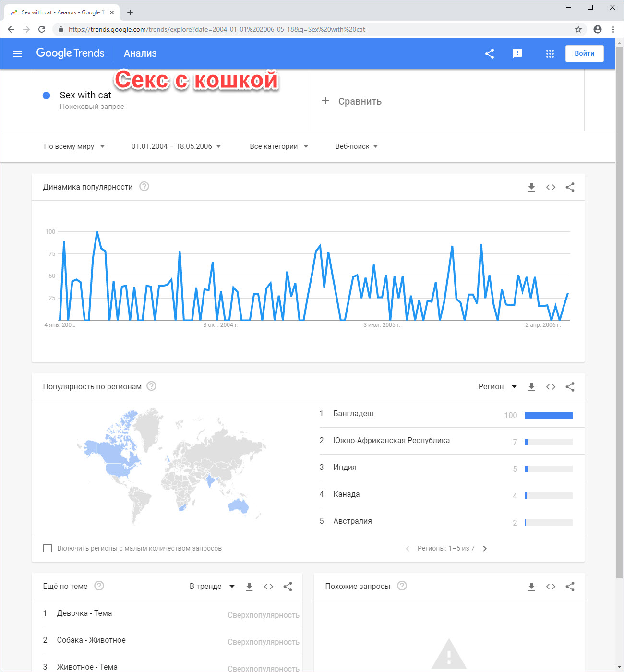The height and width of the screenshot is (672, 624).
Task: Click the 3 окт. 2004 г. axis label
Action: point(221,325)
